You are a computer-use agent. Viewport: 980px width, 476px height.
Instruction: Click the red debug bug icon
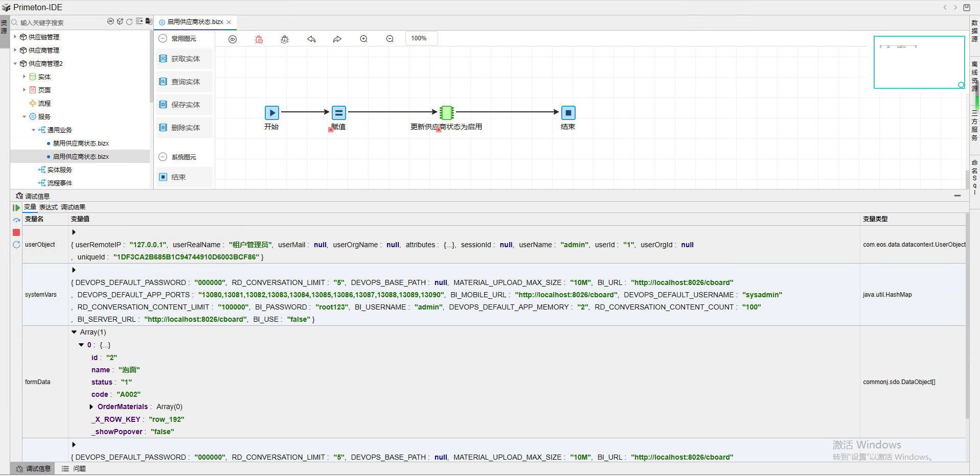point(259,39)
